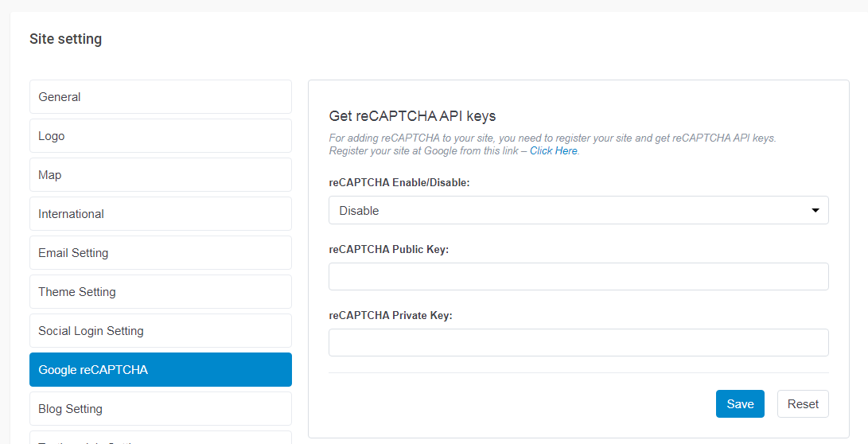Select the active Google reCAPTCHA tab

click(x=160, y=370)
